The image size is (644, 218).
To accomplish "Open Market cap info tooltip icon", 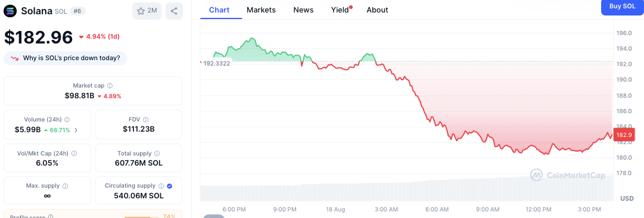I will pos(110,86).
